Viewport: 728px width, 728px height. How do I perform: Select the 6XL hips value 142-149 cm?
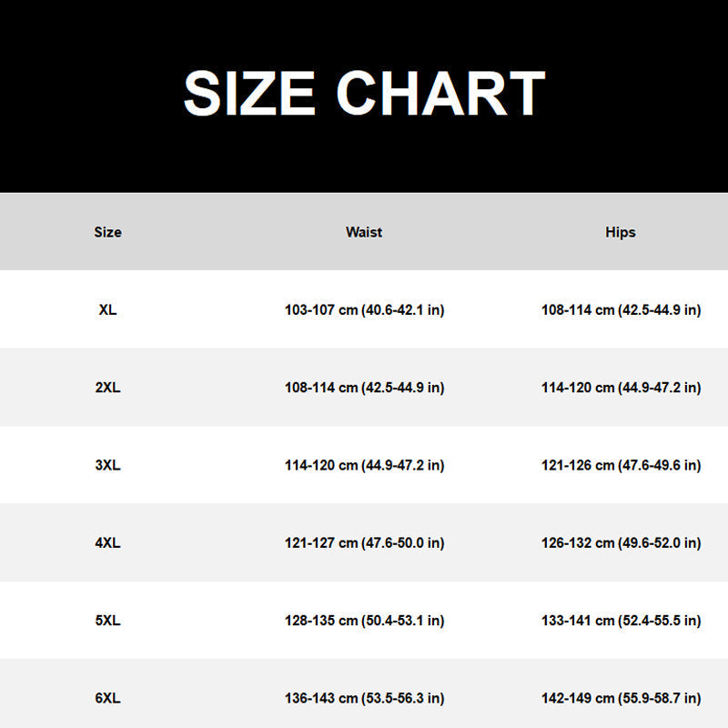click(x=622, y=698)
